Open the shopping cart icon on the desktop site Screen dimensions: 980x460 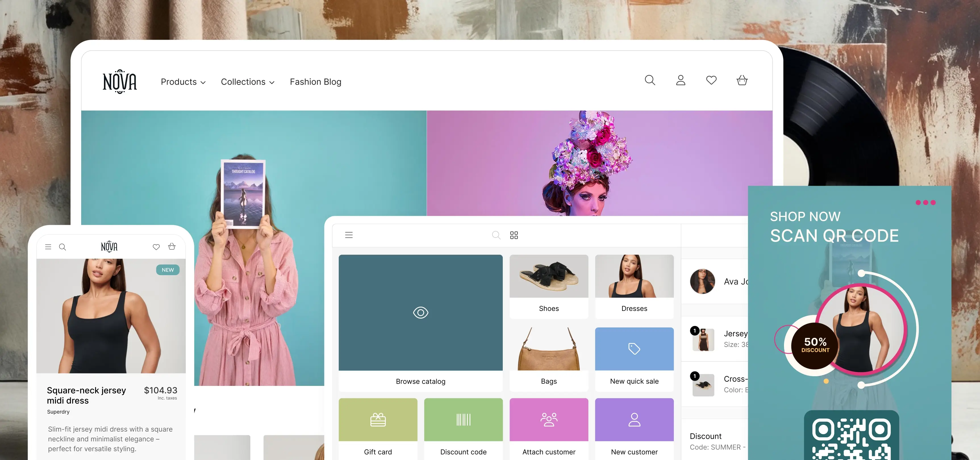point(742,80)
